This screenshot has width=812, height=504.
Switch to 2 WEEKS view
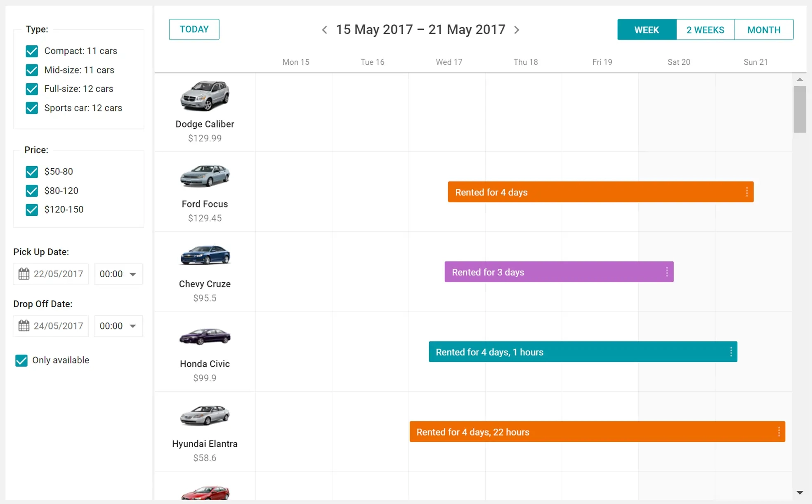click(x=705, y=30)
